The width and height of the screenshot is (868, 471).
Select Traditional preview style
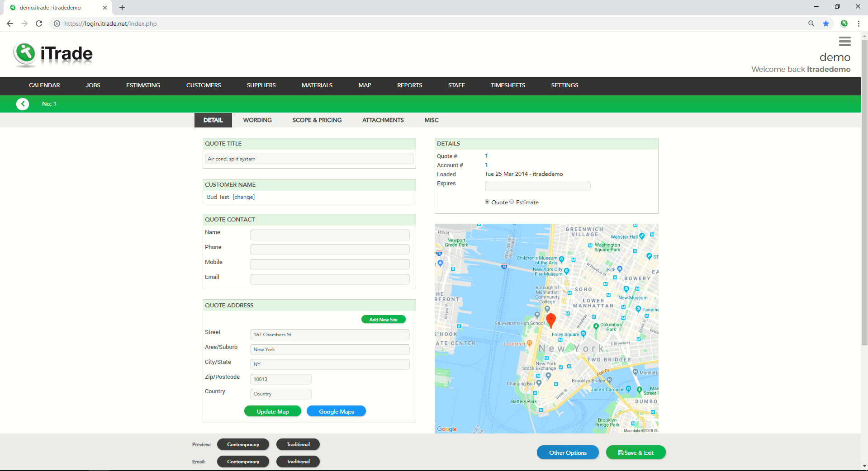pyautogui.click(x=298, y=444)
